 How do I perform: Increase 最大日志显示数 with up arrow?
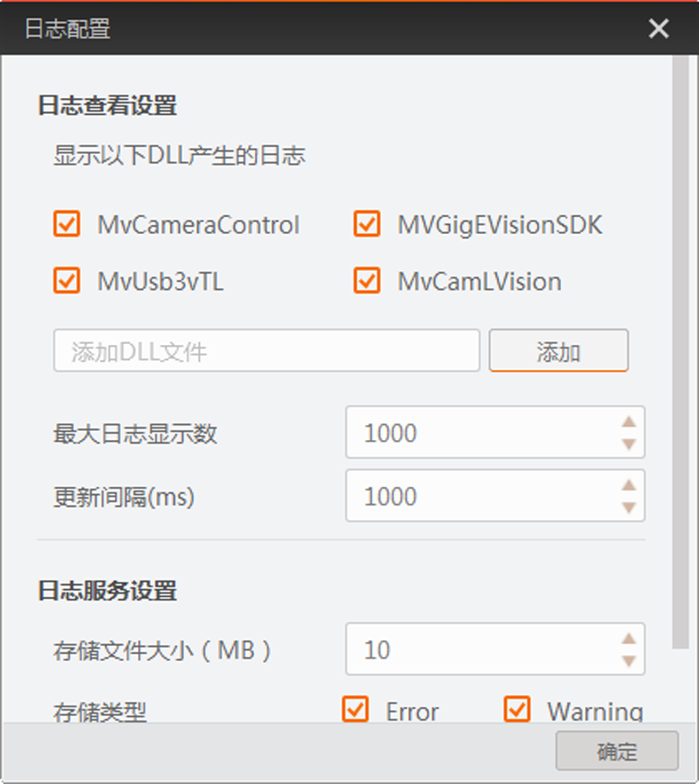(x=629, y=422)
